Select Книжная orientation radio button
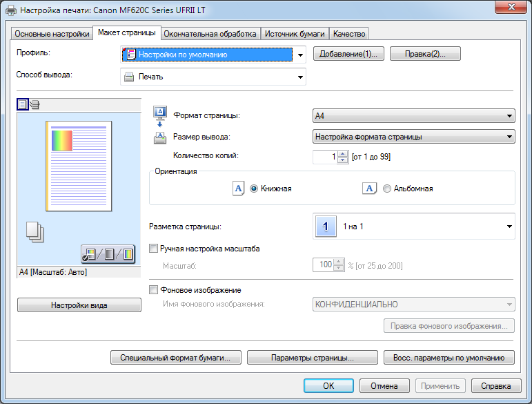Viewport: 532px width, 404px height. [254, 189]
